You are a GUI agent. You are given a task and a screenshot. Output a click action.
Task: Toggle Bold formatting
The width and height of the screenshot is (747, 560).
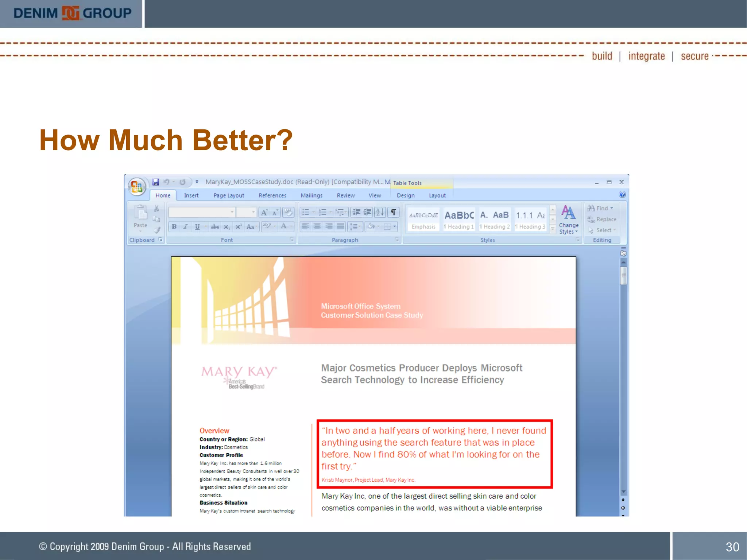click(174, 226)
